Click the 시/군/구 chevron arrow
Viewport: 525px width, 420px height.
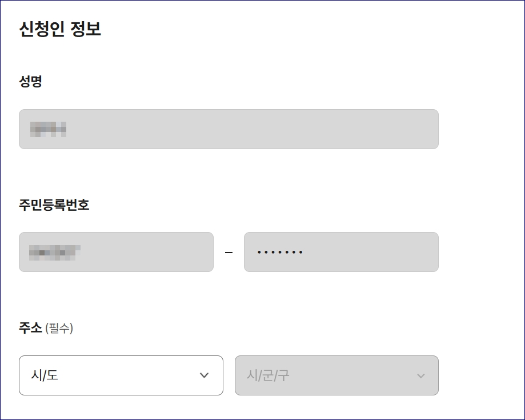421,375
